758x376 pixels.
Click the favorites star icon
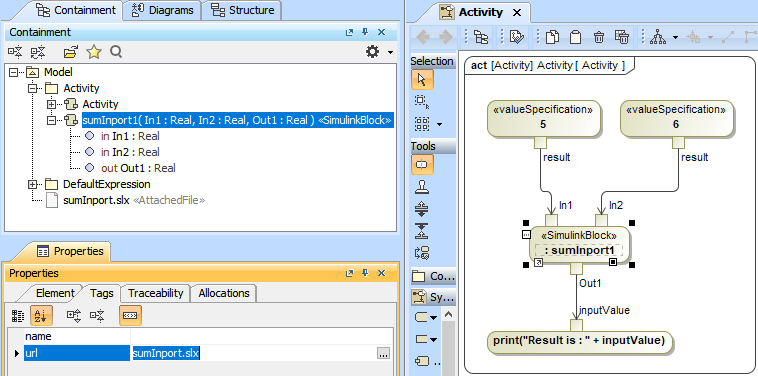(94, 52)
